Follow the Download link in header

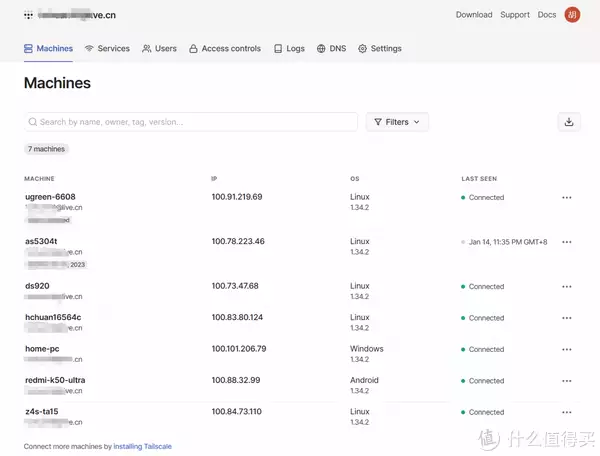(x=474, y=15)
